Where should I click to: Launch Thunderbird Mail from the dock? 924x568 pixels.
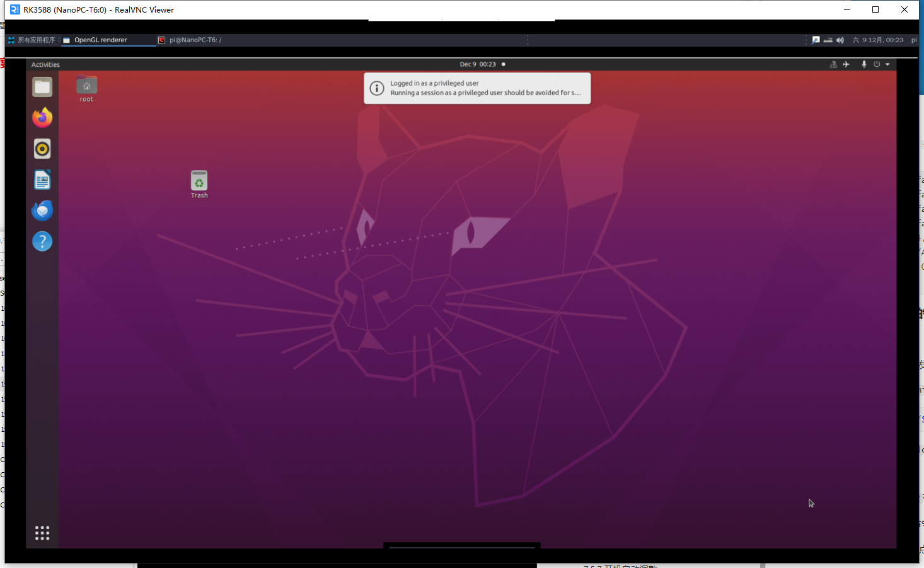click(x=42, y=211)
